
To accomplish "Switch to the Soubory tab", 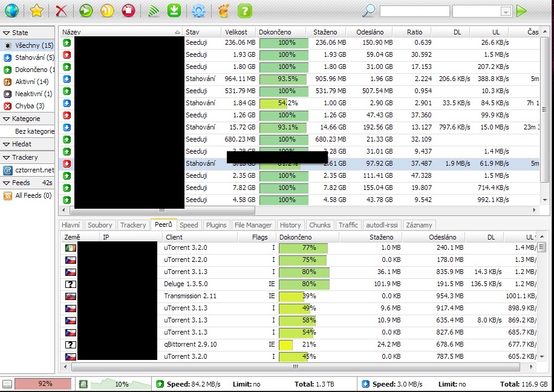I will (x=100, y=225).
